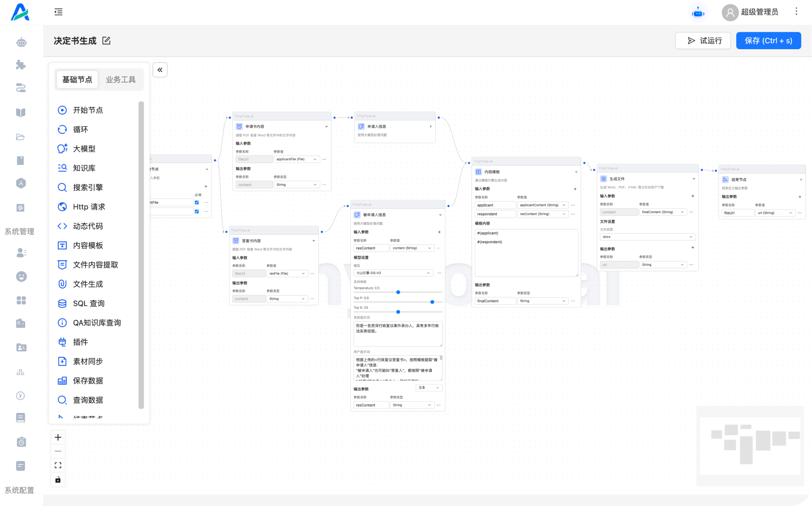The image size is (812, 506).
Task: Click the Temperature slider handle
Action: pos(398,292)
